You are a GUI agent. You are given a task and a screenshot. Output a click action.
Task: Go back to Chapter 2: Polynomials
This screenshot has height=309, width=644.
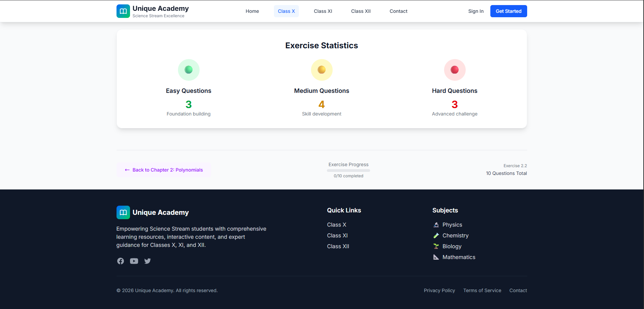coord(164,170)
